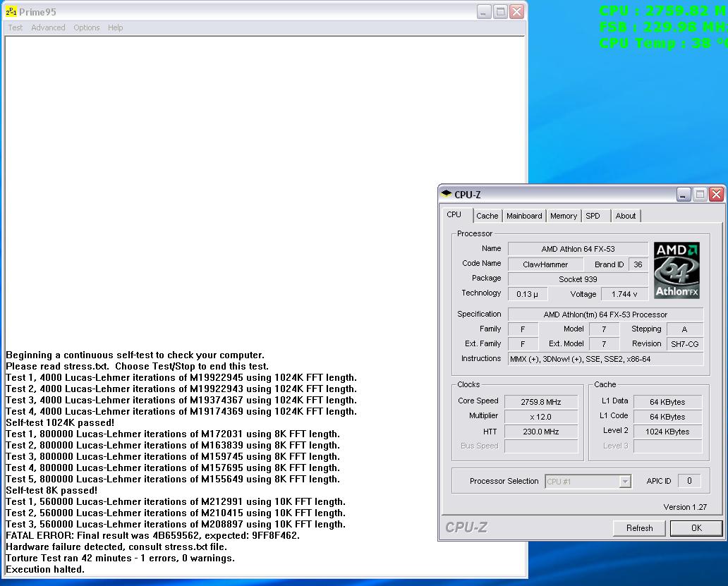Click the CPU-Z chip icon in titlebar
Viewport: 728px width, 586px height.
point(447,194)
